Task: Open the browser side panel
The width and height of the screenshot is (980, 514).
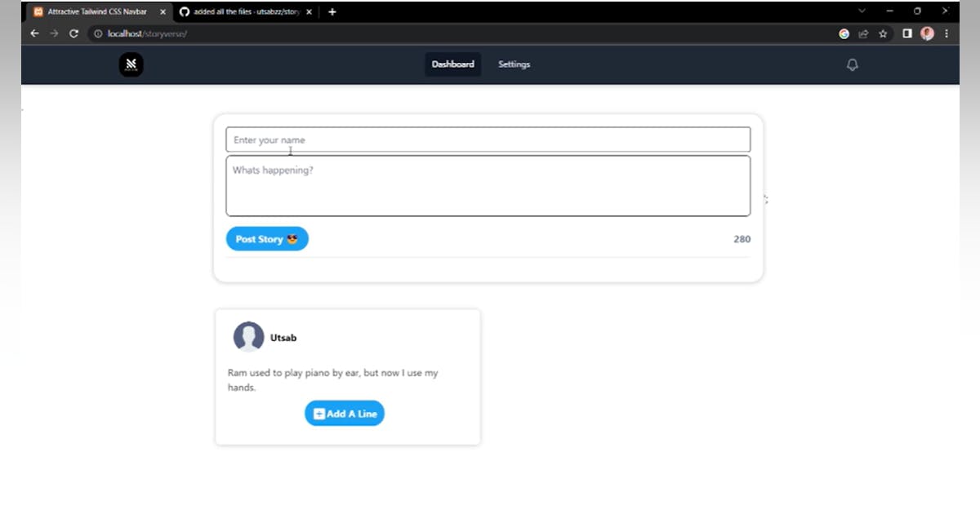Action: (x=906, y=33)
